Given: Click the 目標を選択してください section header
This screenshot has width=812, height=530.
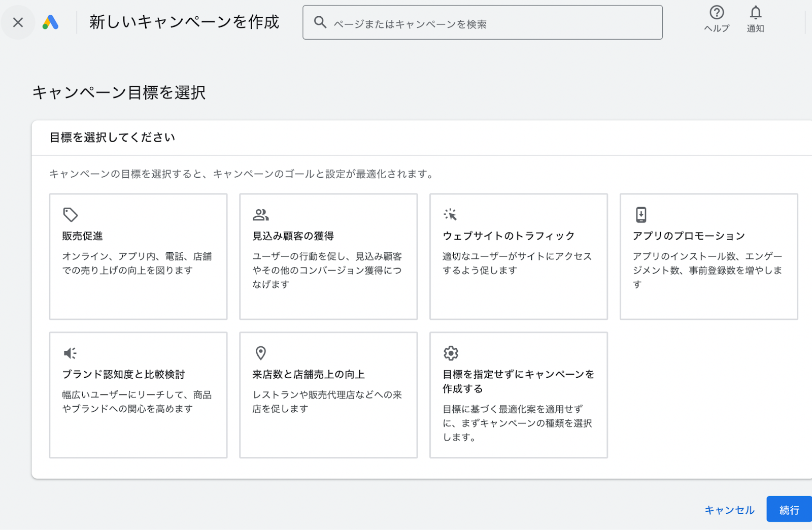Looking at the screenshot, I should point(112,138).
